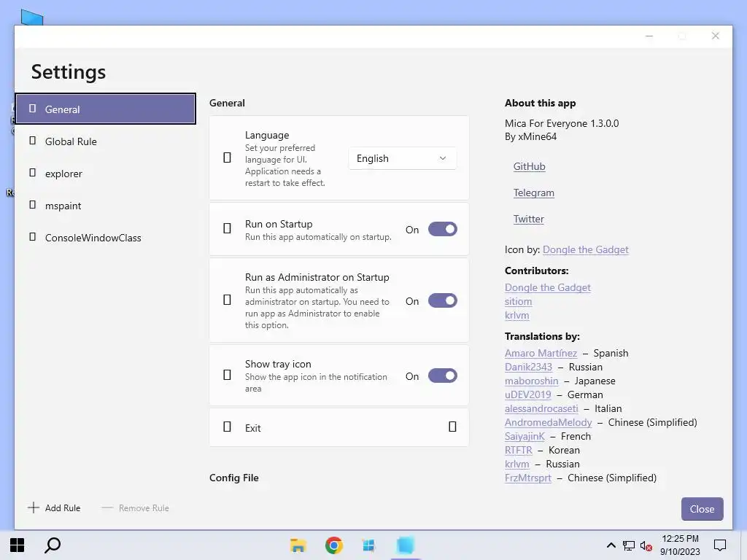Click the Config File heading
This screenshot has width=747, height=560.
point(234,478)
